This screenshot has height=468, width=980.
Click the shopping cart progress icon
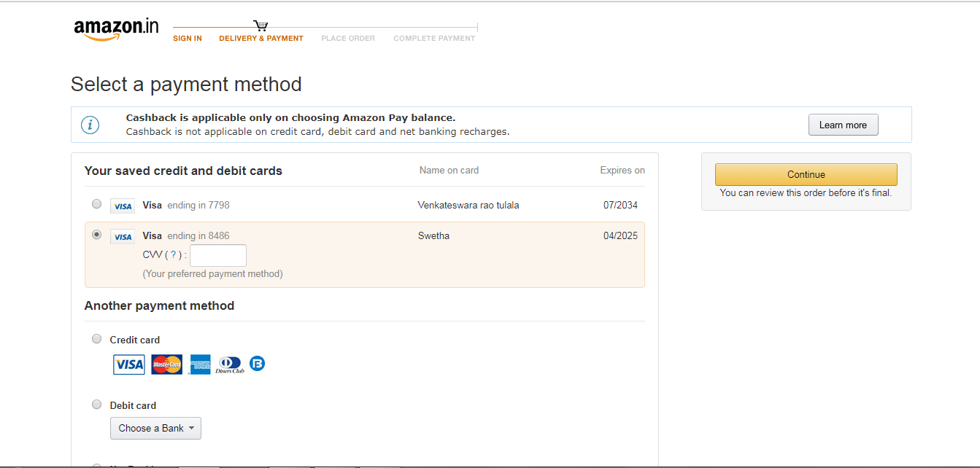(x=261, y=26)
